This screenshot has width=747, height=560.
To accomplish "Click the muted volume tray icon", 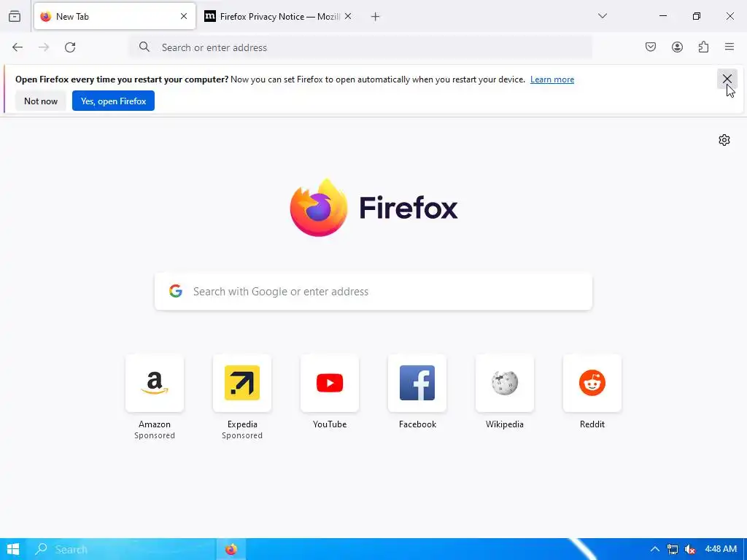I will 689,550.
